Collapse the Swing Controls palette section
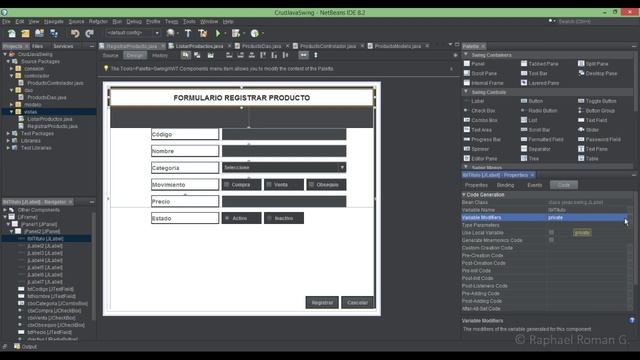640x360 pixels. pyautogui.click(x=466, y=92)
